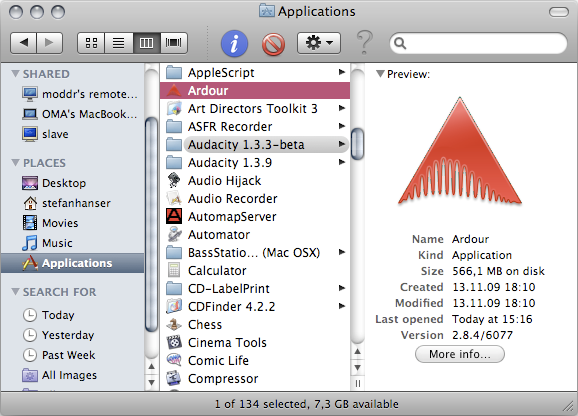578x416 pixels.
Task: Click the Size value 566,1 MB on disk
Action: (x=498, y=271)
